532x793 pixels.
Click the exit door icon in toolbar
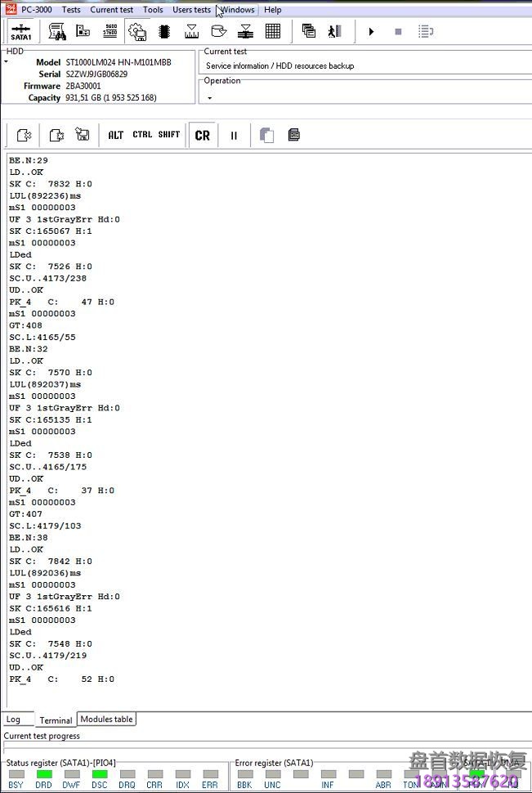coord(334,32)
